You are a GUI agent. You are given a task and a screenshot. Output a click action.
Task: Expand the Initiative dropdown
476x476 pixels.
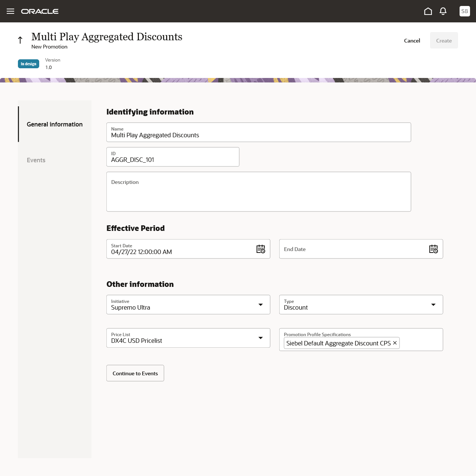tap(261, 304)
